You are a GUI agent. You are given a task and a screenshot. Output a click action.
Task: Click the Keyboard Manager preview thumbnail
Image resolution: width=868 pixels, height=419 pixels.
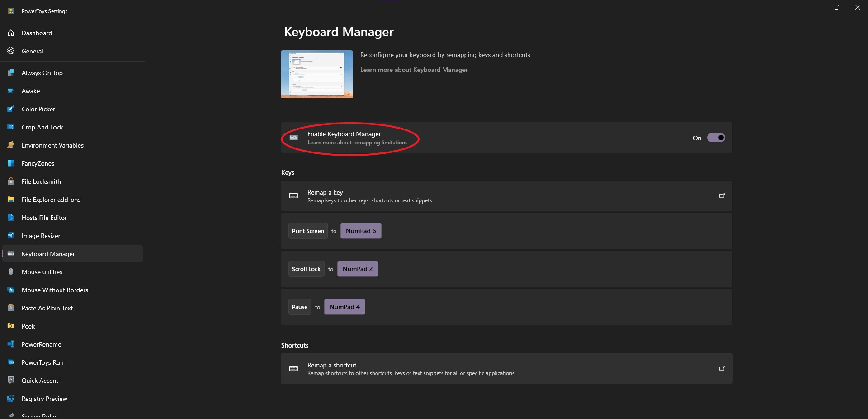tap(316, 74)
